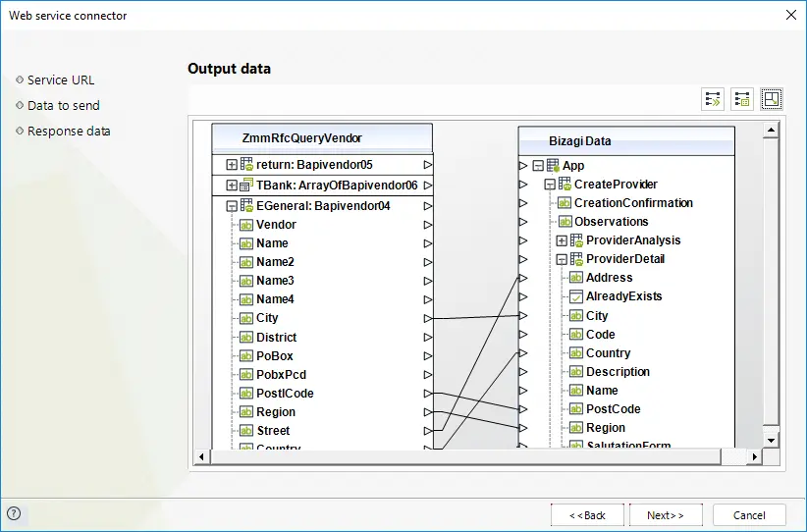Click the input connector arrow beside PostCode target
This screenshot has height=532, width=807.
[x=523, y=409]
